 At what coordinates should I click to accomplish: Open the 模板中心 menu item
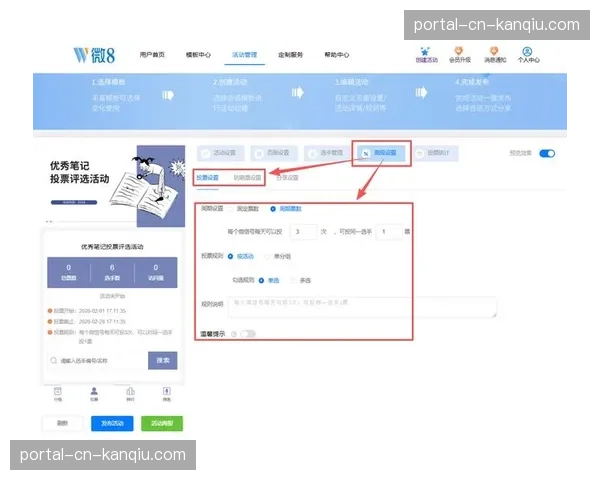pos(198,55)
